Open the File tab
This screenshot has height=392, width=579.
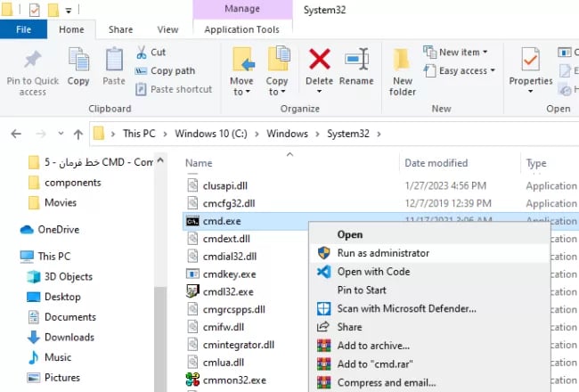coord(24,29)
